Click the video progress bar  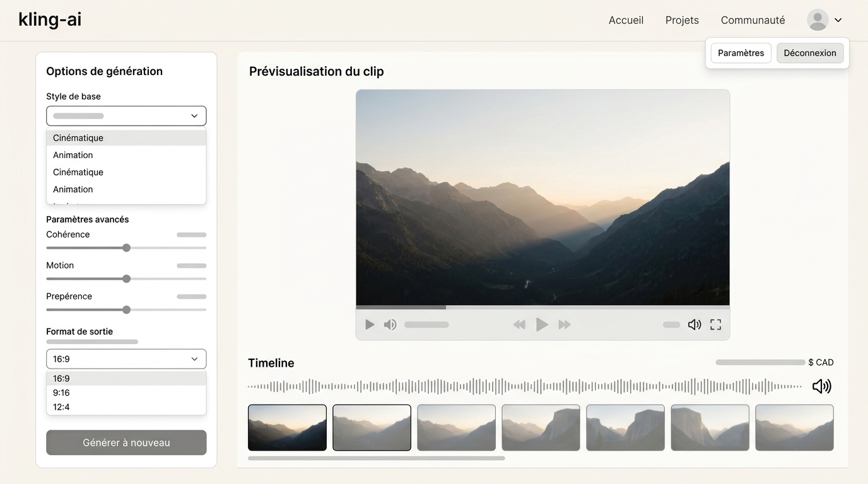point(542,308)
